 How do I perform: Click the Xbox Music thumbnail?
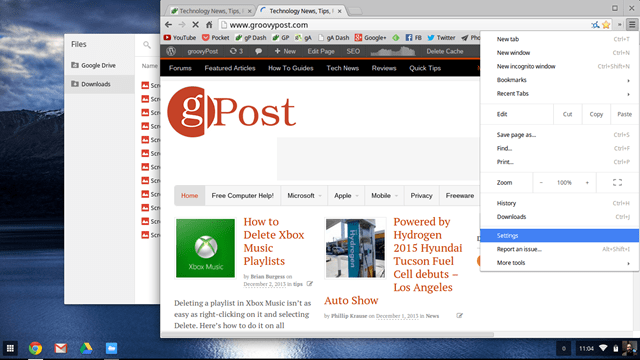pos(205,248)
